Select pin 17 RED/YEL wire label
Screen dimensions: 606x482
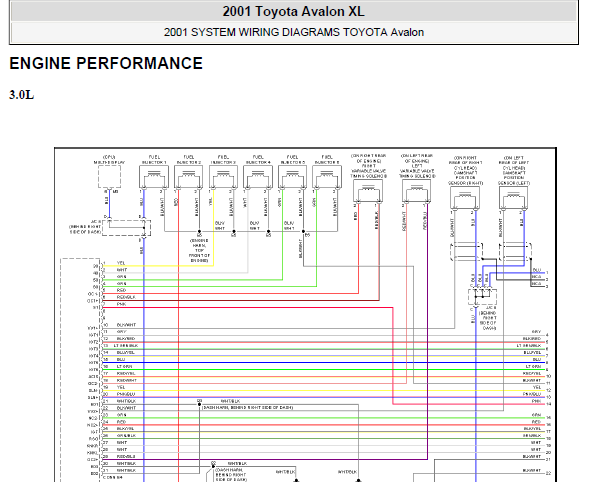[x=126, y=374]
